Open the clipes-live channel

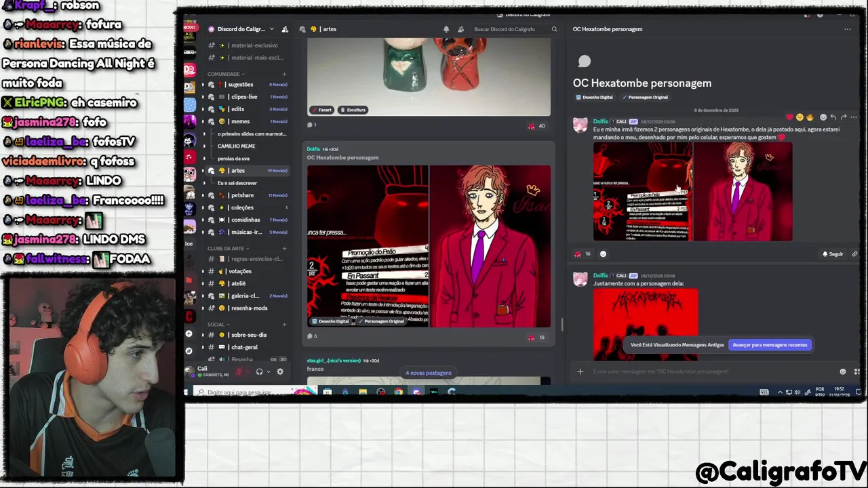click(248, 97)
